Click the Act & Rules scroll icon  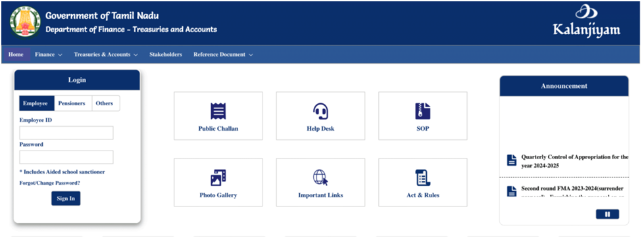tap(422, 178)
